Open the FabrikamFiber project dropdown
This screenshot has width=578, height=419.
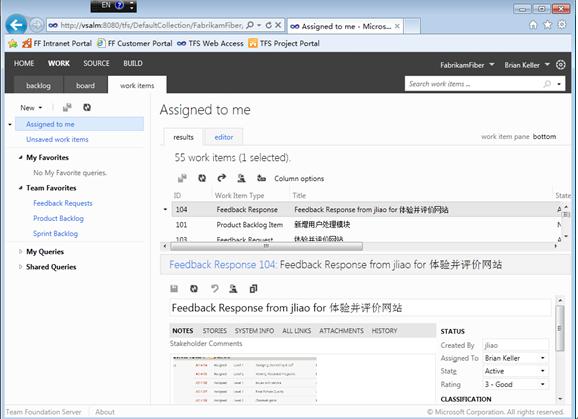[x=467, y=65]
